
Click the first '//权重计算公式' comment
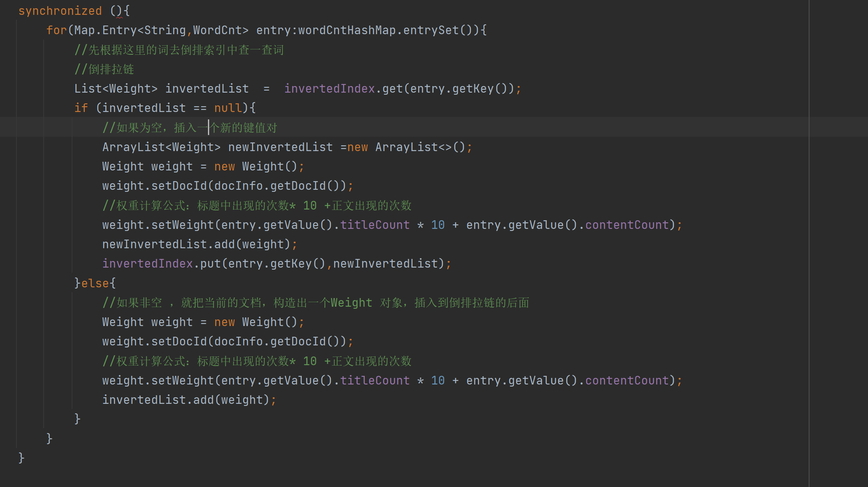(x=257, y=205)
